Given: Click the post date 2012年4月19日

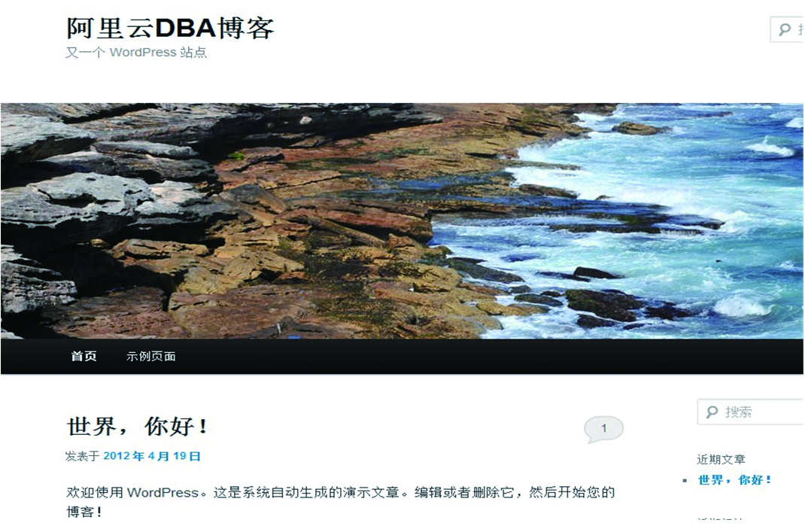Looking at the screenshot, I should tap(152, 456).
